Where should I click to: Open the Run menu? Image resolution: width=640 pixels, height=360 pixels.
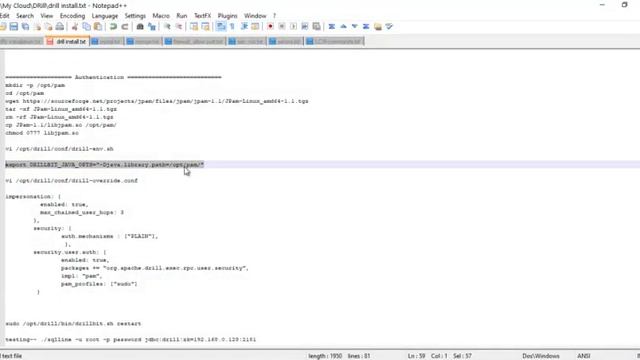182,16
